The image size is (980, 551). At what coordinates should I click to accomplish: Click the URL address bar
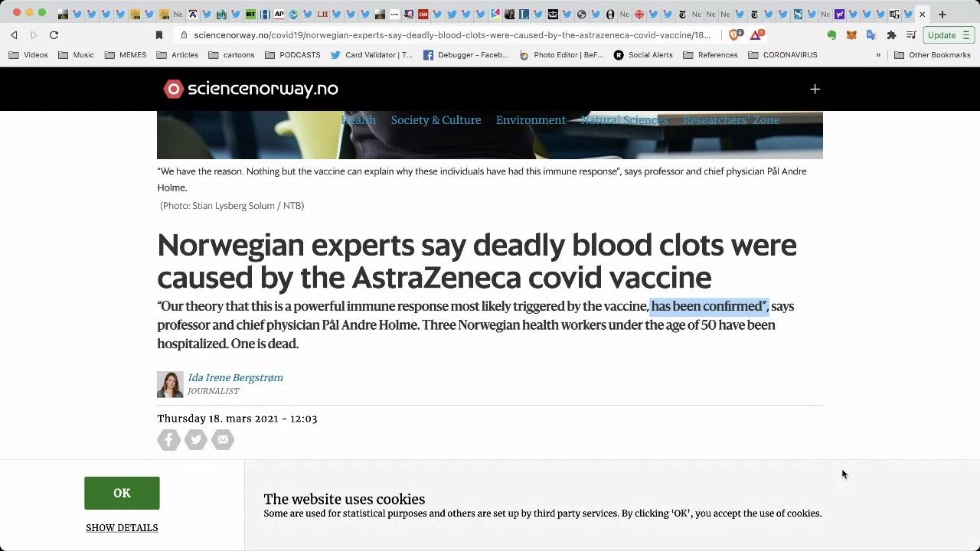click(x=452, y=35)
